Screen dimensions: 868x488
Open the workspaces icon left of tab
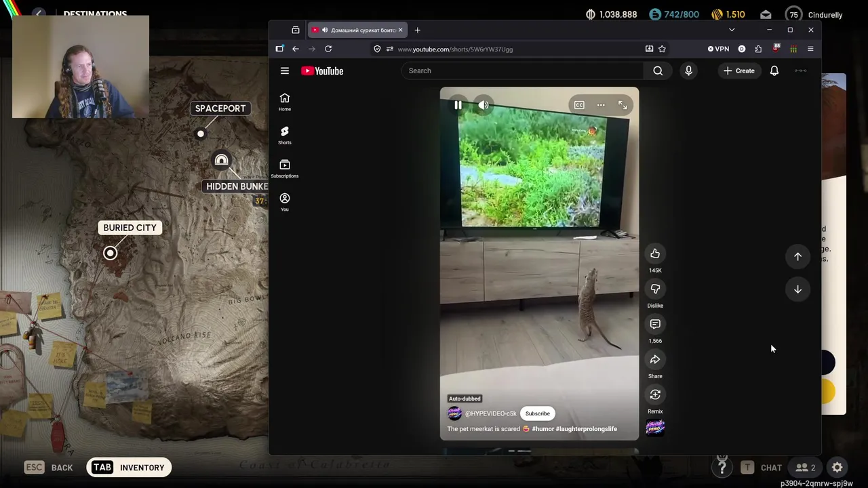tap(296, 30)
